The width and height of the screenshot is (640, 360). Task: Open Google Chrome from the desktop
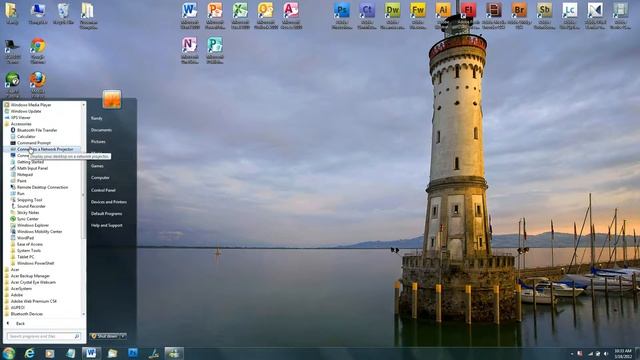[x=38, y=51]
